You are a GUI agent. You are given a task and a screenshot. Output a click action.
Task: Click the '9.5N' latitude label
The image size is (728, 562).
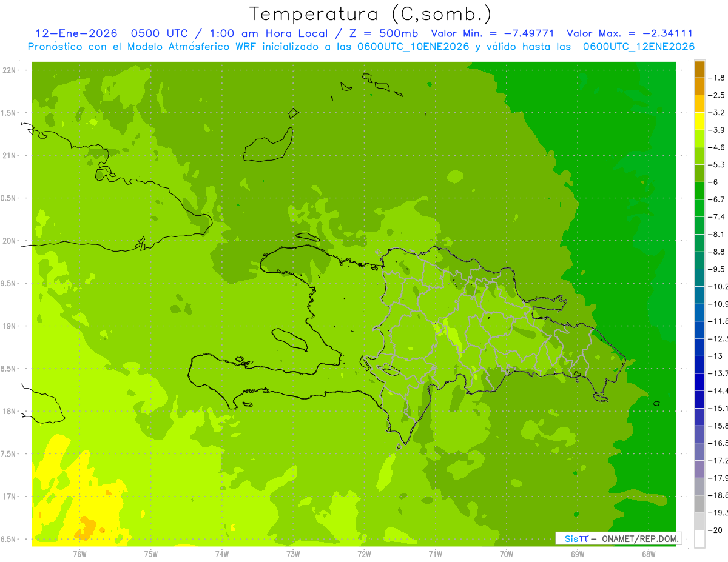point(9,283)
